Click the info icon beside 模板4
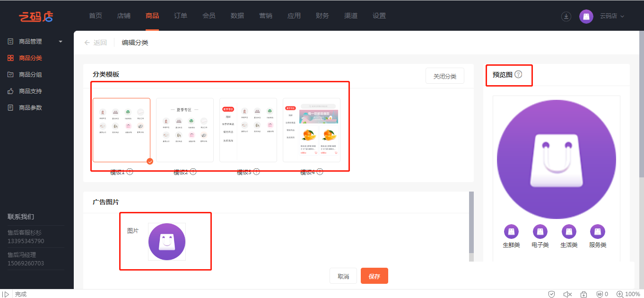 tap(320, 172)
